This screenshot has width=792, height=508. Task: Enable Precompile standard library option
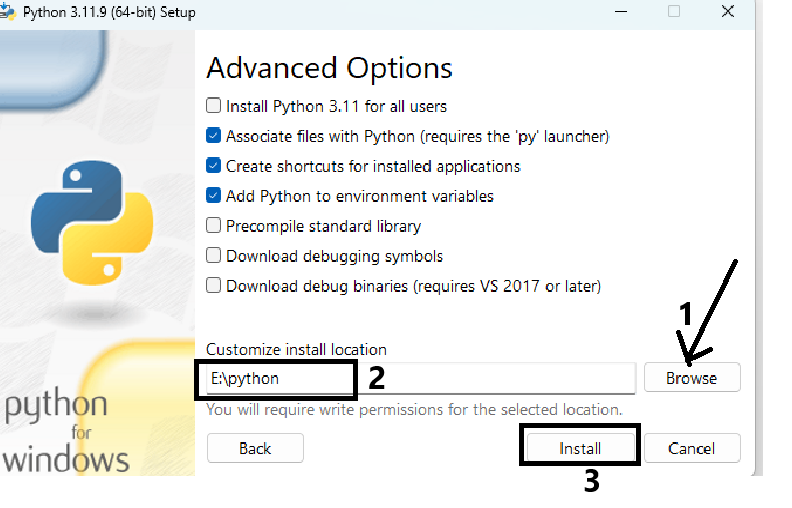tap(213, 226)
